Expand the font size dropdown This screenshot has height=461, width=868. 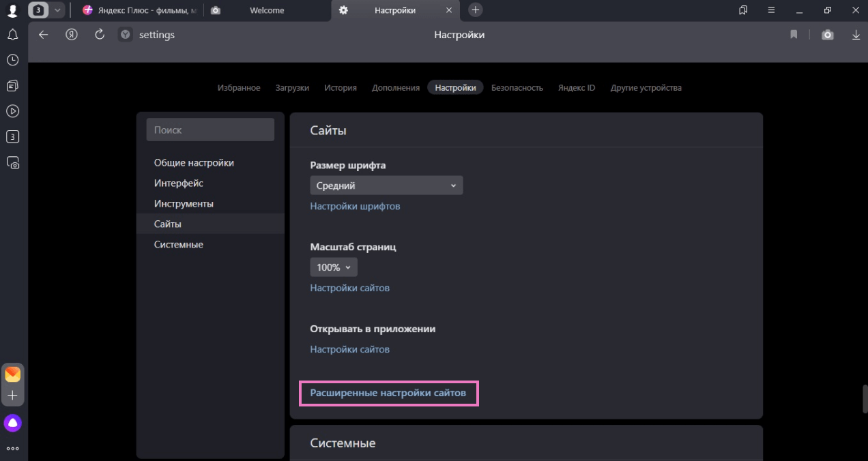[x=386, y=185]
